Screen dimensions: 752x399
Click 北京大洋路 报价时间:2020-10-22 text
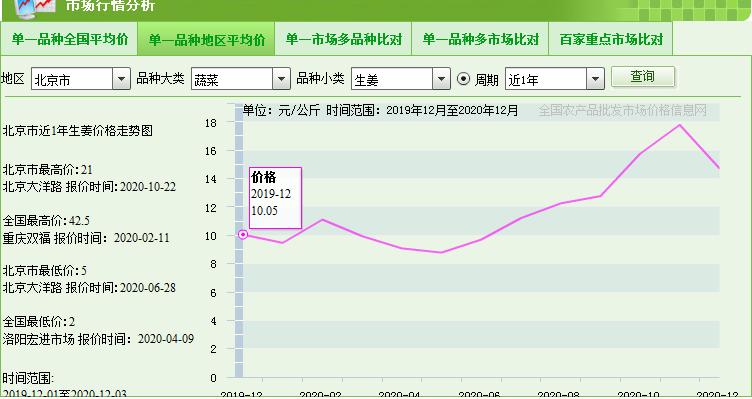[89, 187]
